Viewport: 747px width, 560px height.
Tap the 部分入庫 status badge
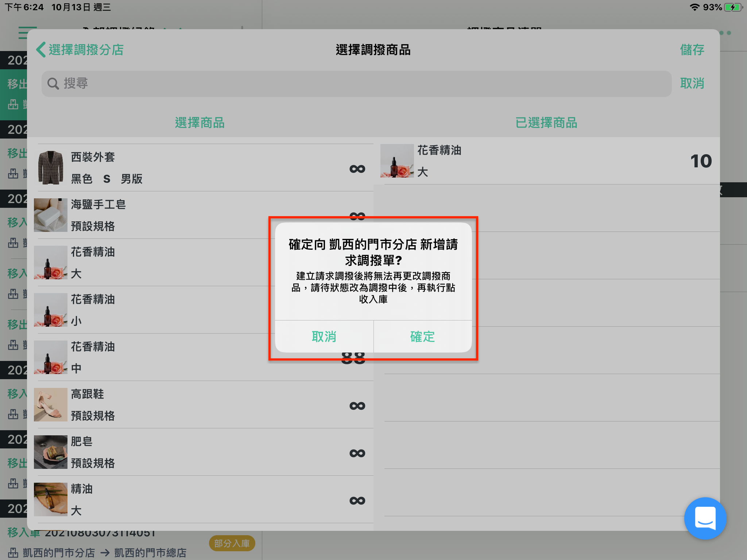point(232,543)
